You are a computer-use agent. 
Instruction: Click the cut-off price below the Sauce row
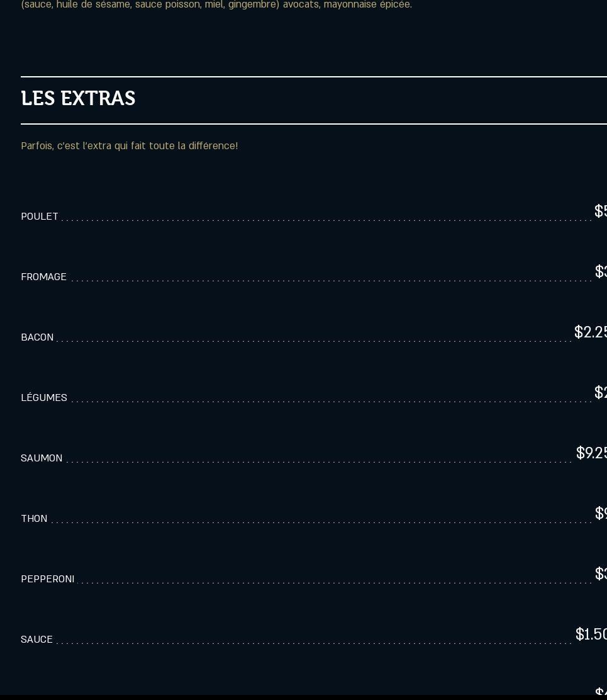point(600,692)
